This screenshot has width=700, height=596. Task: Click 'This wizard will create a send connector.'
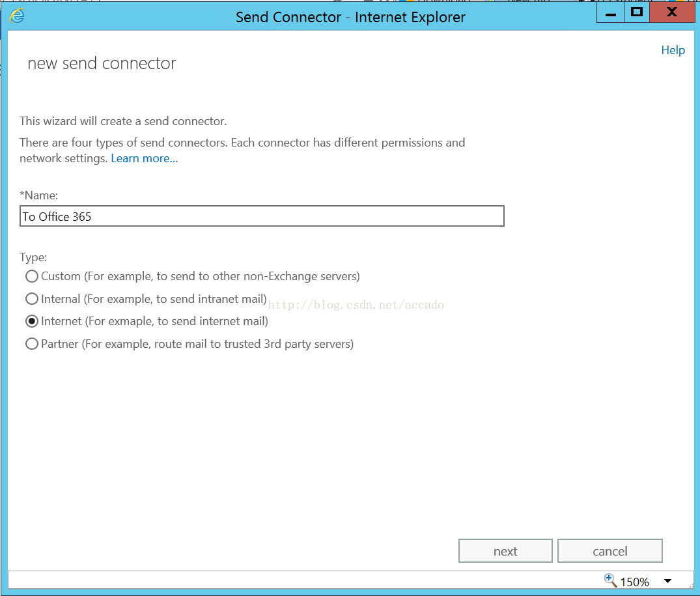pyautogui.click(x=123, y=121)
